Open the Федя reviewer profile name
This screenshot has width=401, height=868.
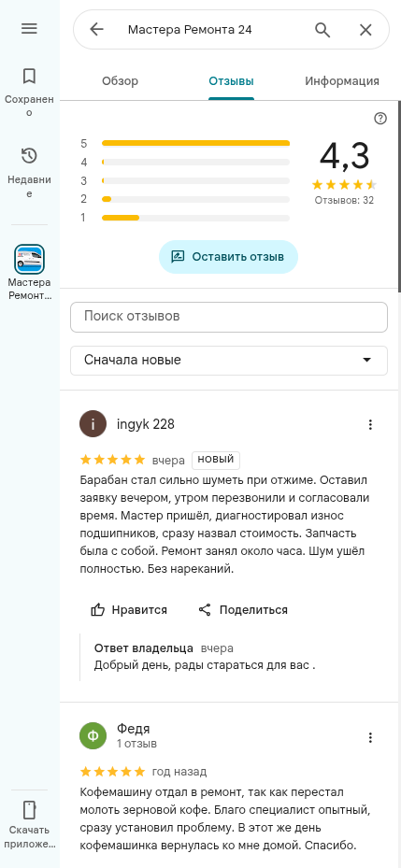(x=134, y=729)
